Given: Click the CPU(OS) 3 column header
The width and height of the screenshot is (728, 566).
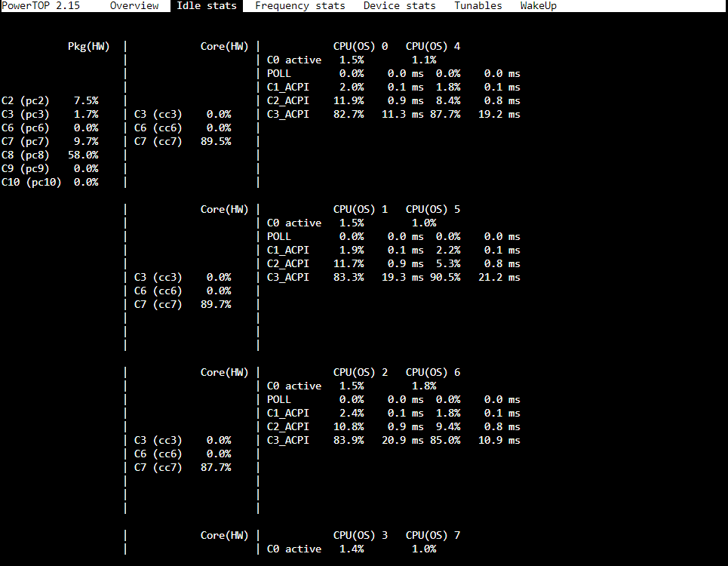Looking at the screenshot, I should (x=361, y=535).
